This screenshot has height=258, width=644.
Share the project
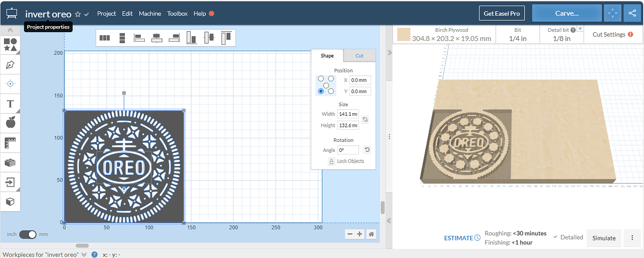coord(632,13)
